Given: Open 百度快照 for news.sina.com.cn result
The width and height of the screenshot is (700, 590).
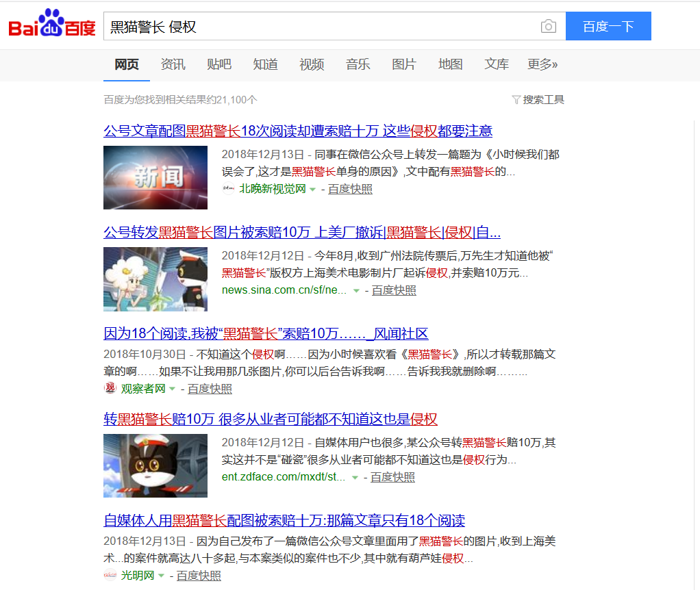Looking at the screenshot, I should pos(394,290).
